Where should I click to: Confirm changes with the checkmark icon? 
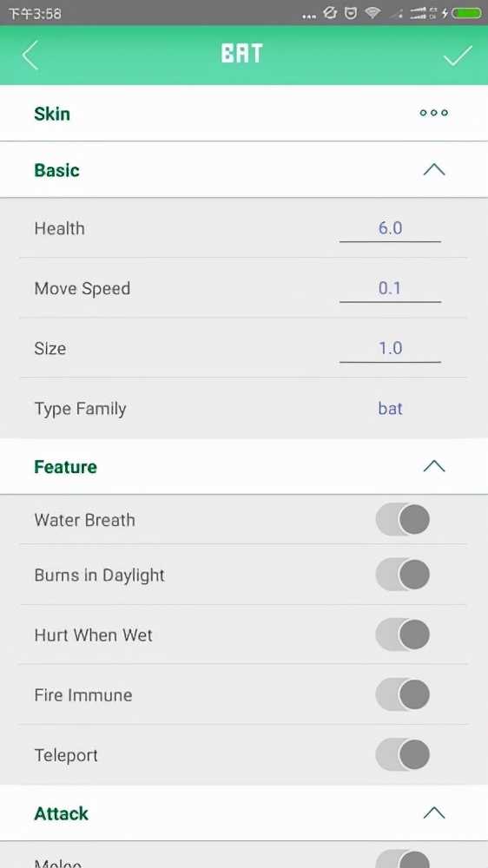point(458,56)
